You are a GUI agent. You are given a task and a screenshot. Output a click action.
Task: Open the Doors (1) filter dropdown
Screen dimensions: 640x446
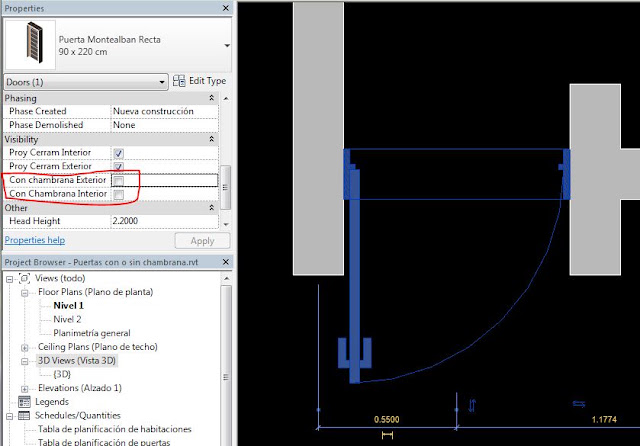pos(86,82)
